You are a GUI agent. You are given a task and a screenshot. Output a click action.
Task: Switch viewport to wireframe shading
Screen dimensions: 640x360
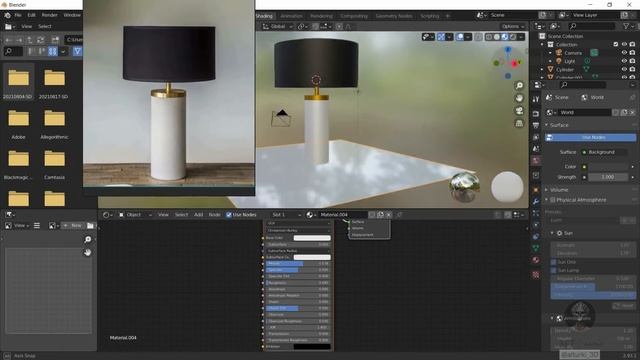(489, 37)
